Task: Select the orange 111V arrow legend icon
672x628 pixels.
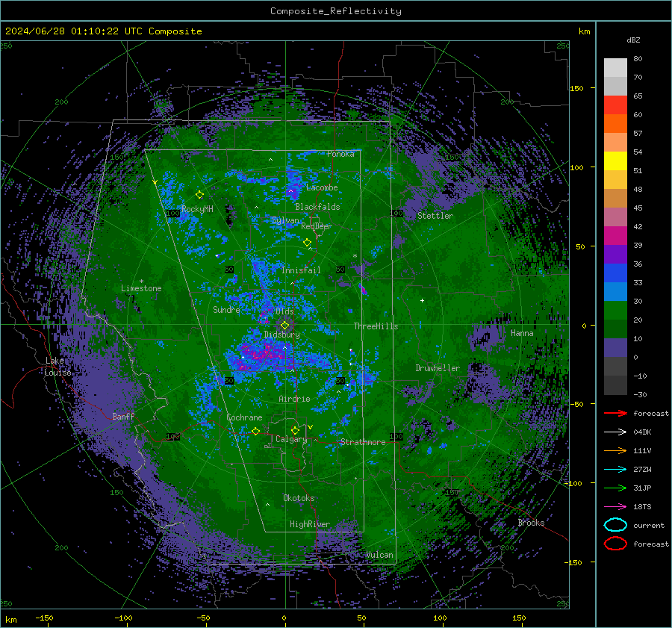Action: pos(615,450)
